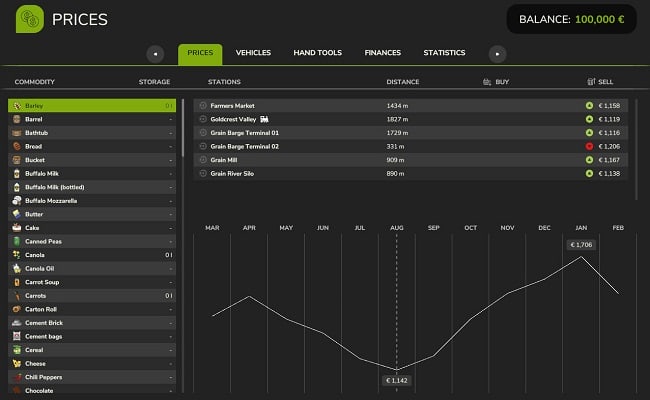Toggle map marker for Farmers Market station

[203, 105]
